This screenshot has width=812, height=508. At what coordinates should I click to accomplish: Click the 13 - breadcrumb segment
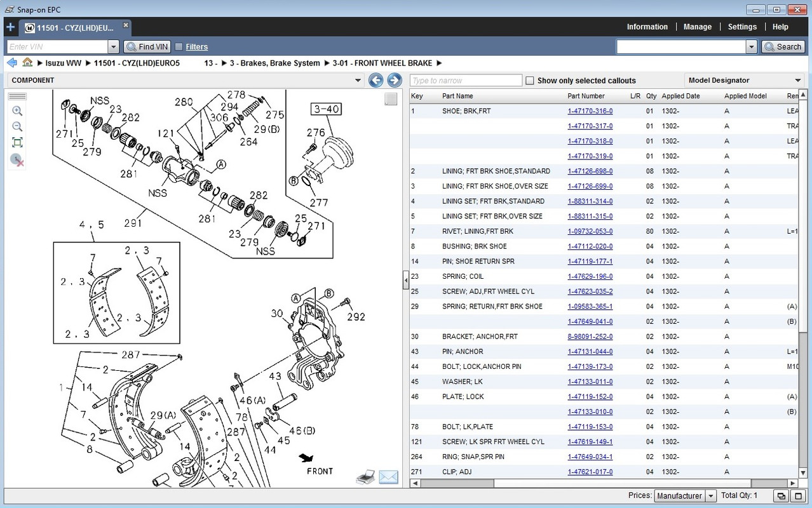(211, 63)
